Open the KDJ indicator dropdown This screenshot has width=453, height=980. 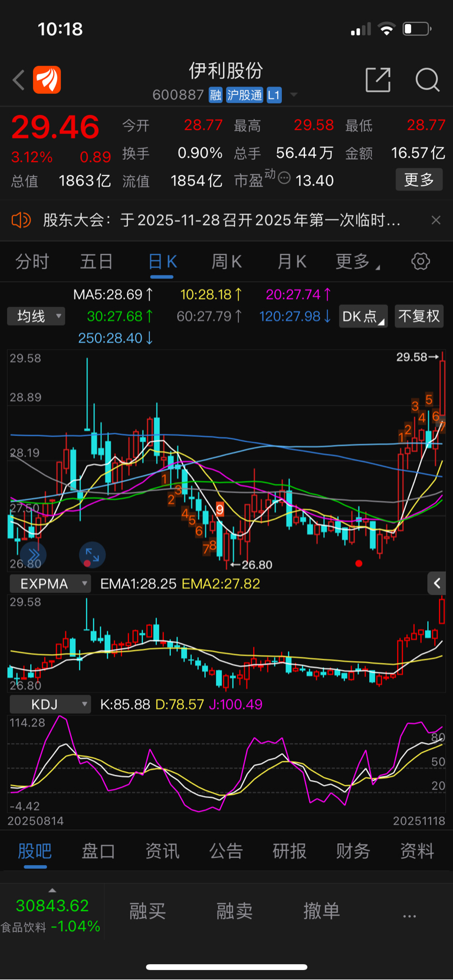50,704
